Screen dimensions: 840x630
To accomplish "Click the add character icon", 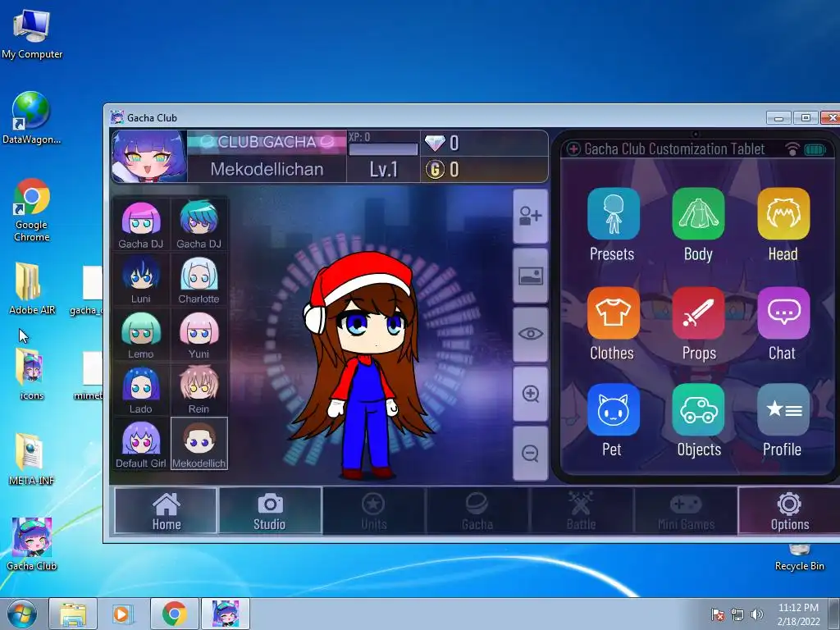I will coord(531,217).
